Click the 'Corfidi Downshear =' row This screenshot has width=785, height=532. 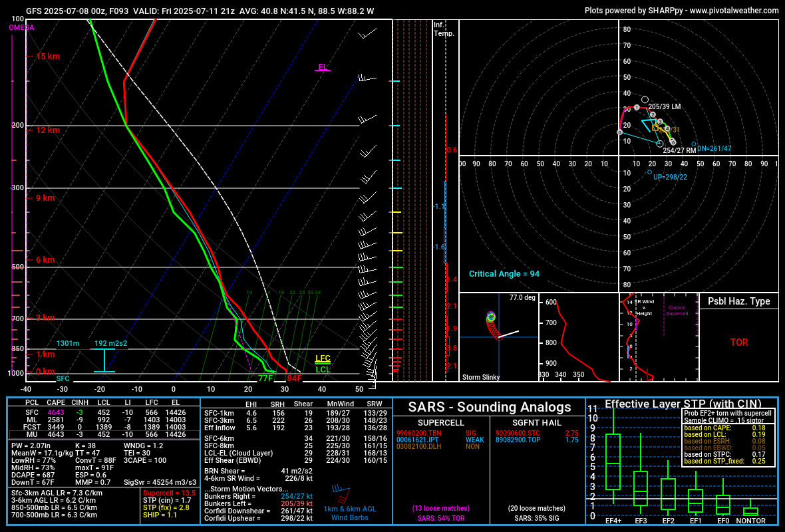pyautogui.click(x=258, y=511)
